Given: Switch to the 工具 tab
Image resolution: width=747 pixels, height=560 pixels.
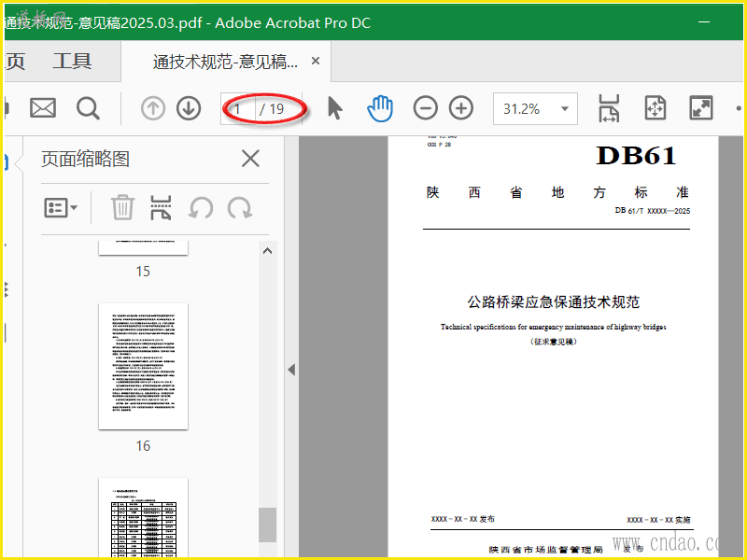Looking at the screenshot, I should tap(72, 61).
